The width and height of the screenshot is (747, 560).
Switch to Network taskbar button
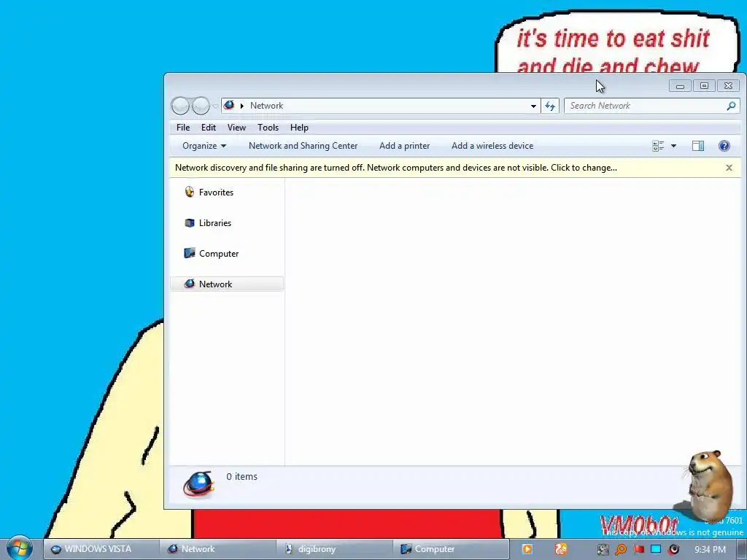[217, 549]
